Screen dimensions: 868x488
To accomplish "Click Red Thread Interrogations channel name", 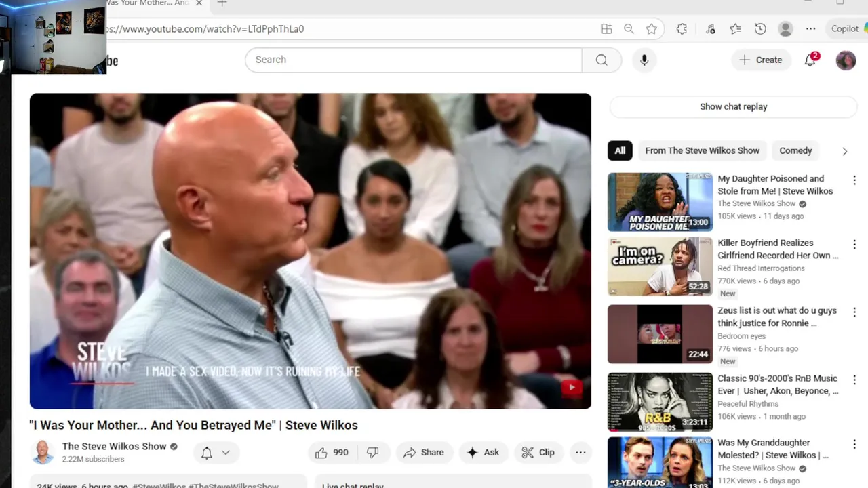I will click(761, 268).
